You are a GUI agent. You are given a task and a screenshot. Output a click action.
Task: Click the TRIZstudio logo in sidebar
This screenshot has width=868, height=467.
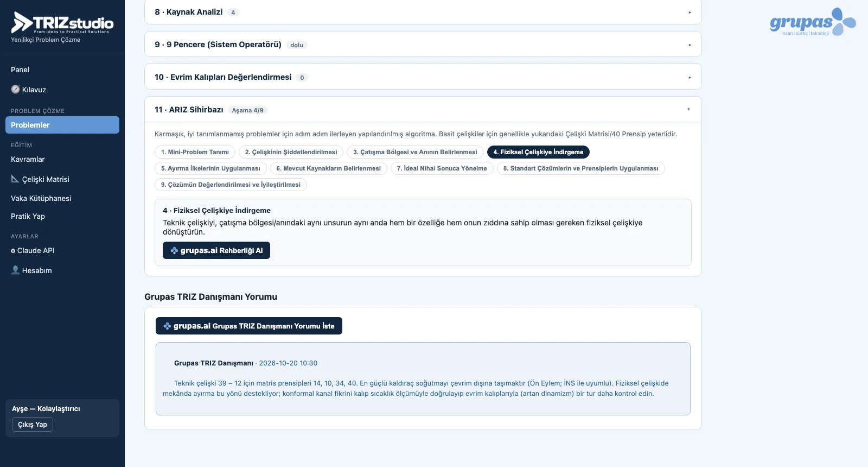[x=62, y=23]
